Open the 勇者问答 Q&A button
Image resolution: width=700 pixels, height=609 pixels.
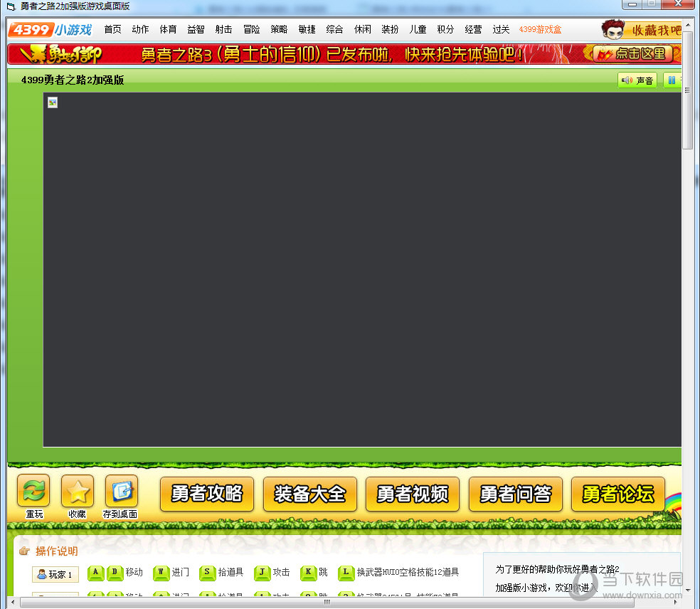(516, 494)
